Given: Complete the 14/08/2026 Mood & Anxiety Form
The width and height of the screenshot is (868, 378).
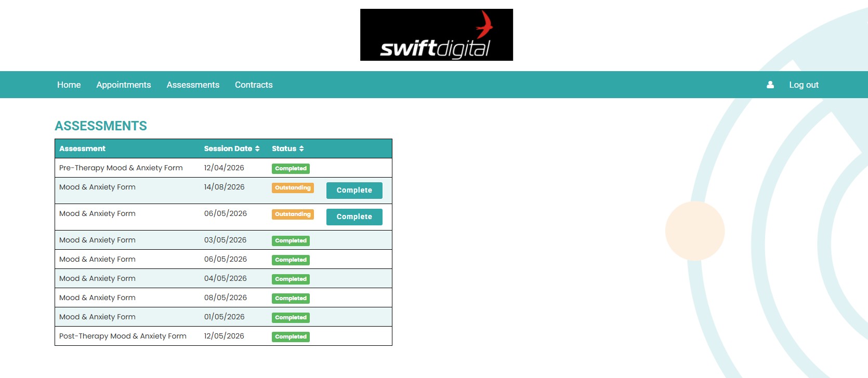Looking at the screenshot, I should click(x=354, y=191).
